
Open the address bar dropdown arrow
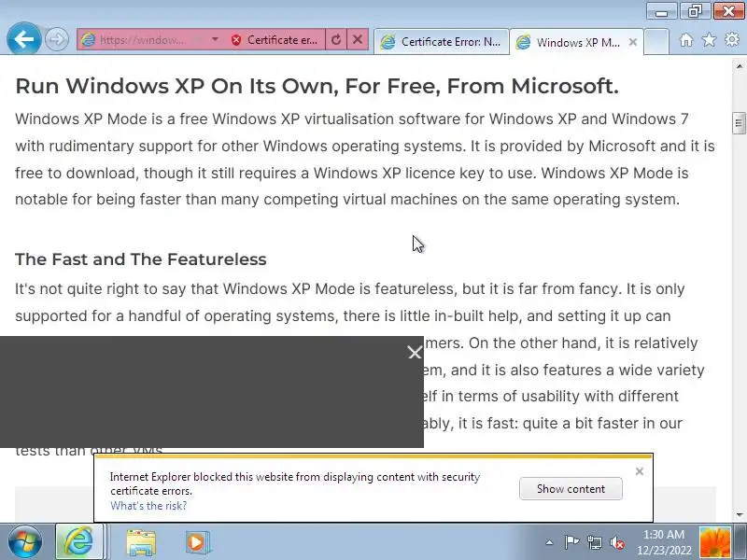(215, 39)
